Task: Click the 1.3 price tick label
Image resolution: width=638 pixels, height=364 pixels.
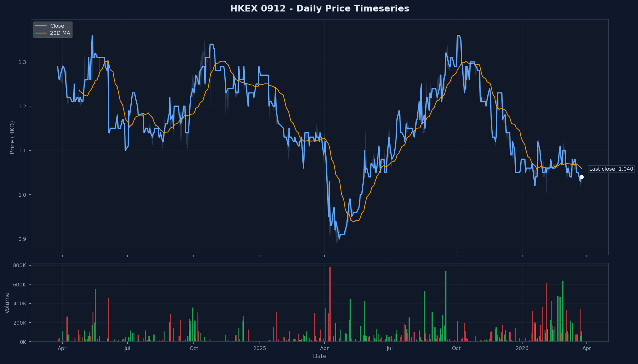Action: click(22, 62)
